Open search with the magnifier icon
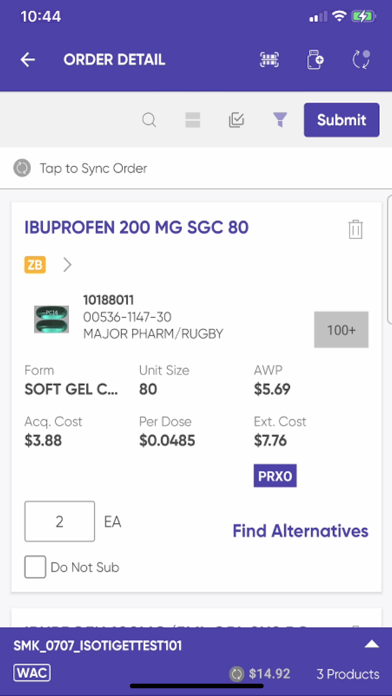Viewport: 392px width, 696px height. 149,120
